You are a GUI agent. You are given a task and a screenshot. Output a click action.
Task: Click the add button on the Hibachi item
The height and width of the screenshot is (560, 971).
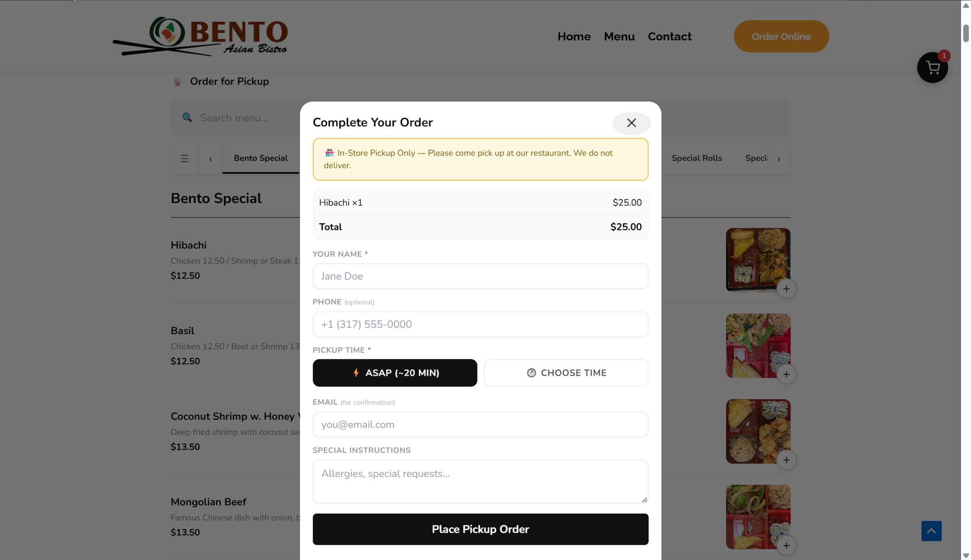pyautogui.click(x=787, y=289)
